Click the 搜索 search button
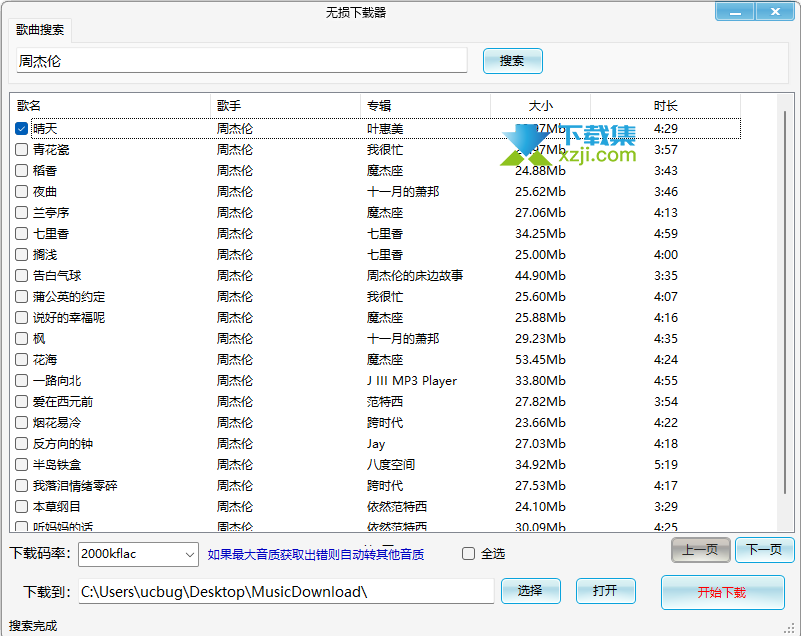 (x=512, y=61)
